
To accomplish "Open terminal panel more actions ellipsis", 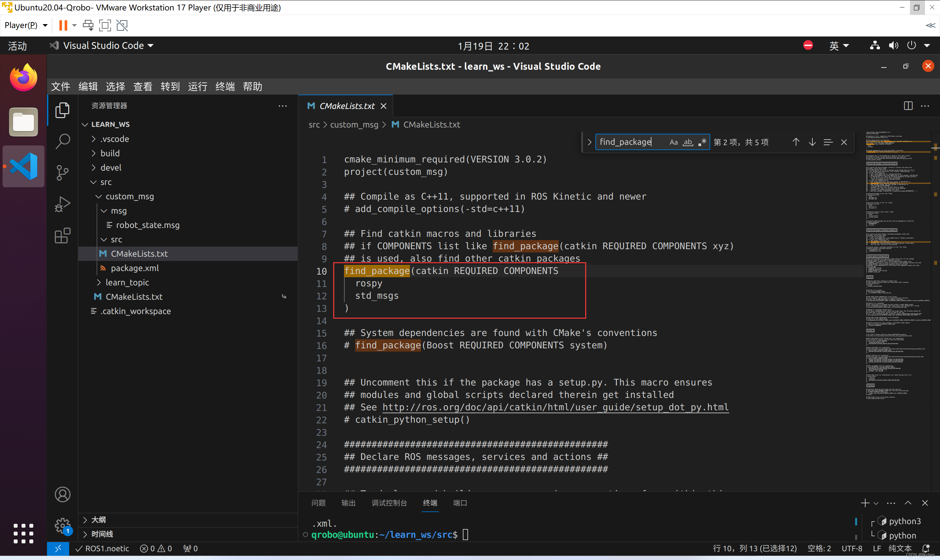I will click(891, 503).
